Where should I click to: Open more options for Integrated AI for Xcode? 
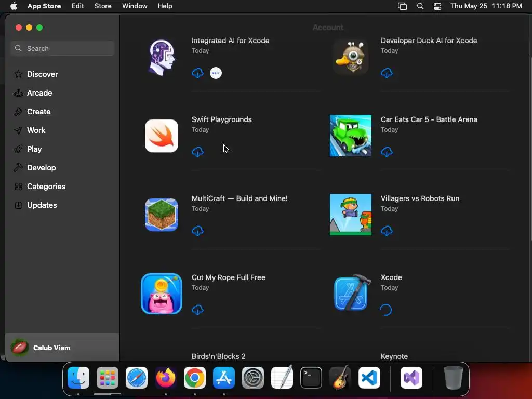[x=216, y=73]
